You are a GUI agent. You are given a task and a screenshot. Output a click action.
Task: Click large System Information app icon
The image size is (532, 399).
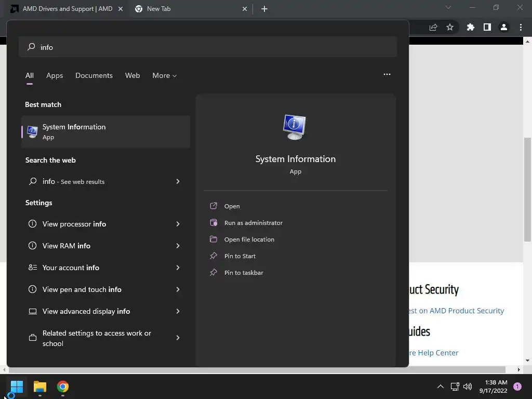(295, 127)
